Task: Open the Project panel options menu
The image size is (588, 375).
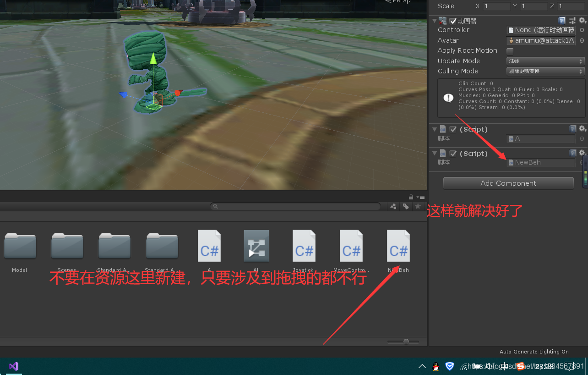Action: click(420, 197)
